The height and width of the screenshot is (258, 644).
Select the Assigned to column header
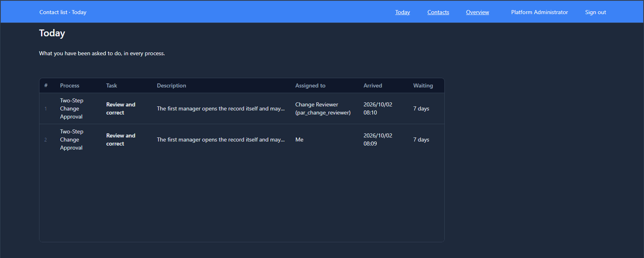pyautogui.click(x=310, y=85)
